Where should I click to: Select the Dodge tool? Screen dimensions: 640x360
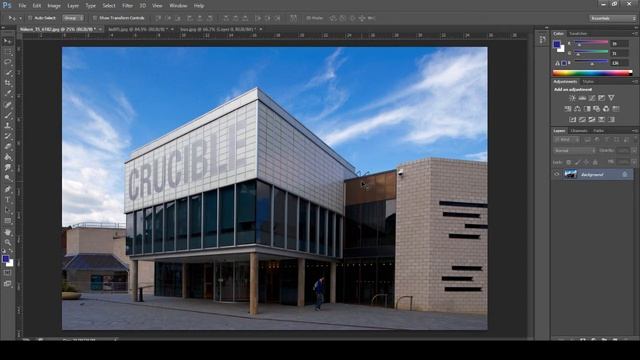coord(7,178)
